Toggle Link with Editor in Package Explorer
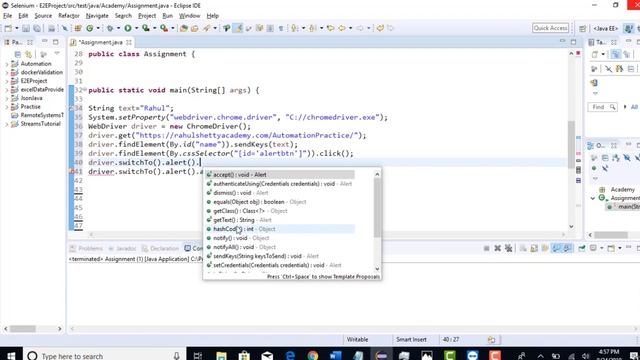 [28, 54]
